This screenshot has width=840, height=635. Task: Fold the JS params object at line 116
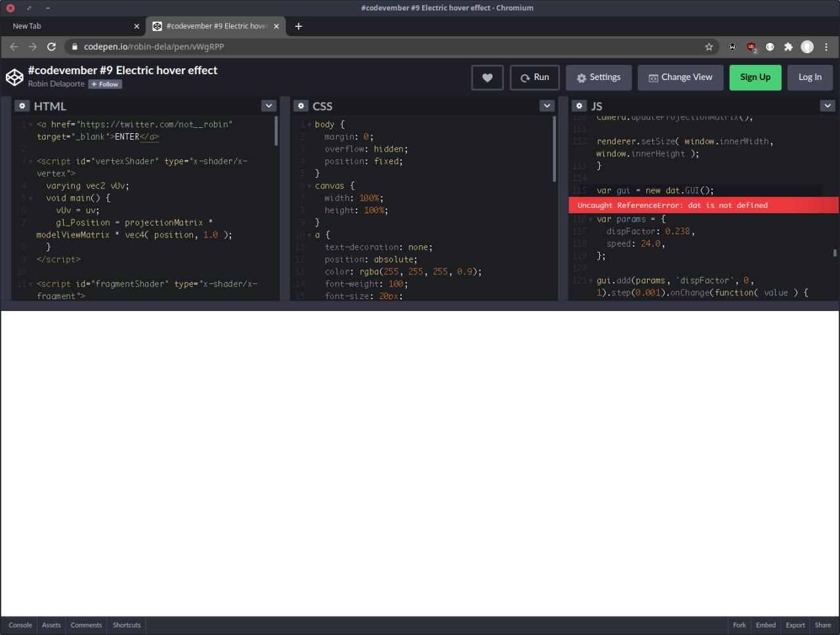point(591,220)
